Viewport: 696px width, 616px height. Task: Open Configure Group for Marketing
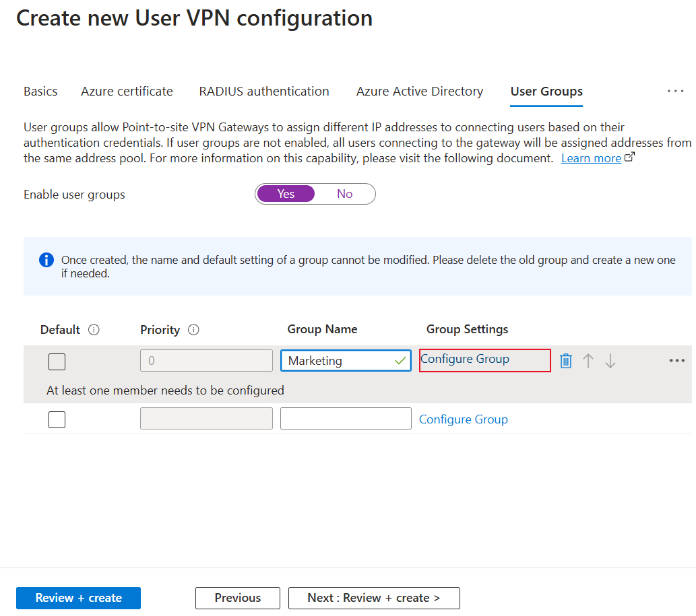click(465, 359)
